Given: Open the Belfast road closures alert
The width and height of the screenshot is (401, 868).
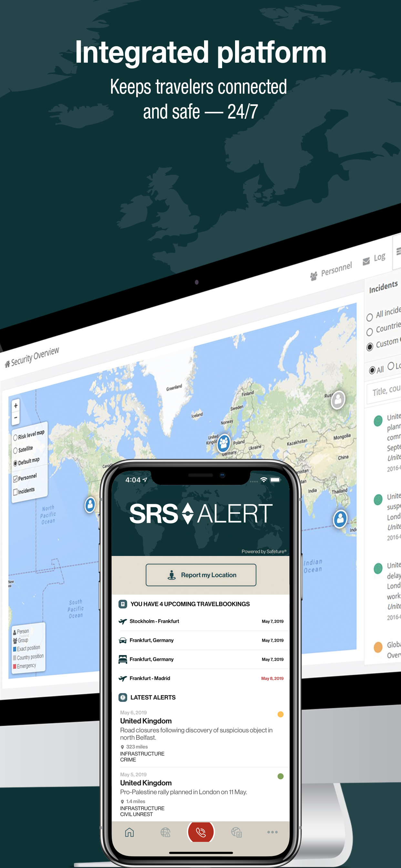Looking at the screenshot, I should point(201,737).
